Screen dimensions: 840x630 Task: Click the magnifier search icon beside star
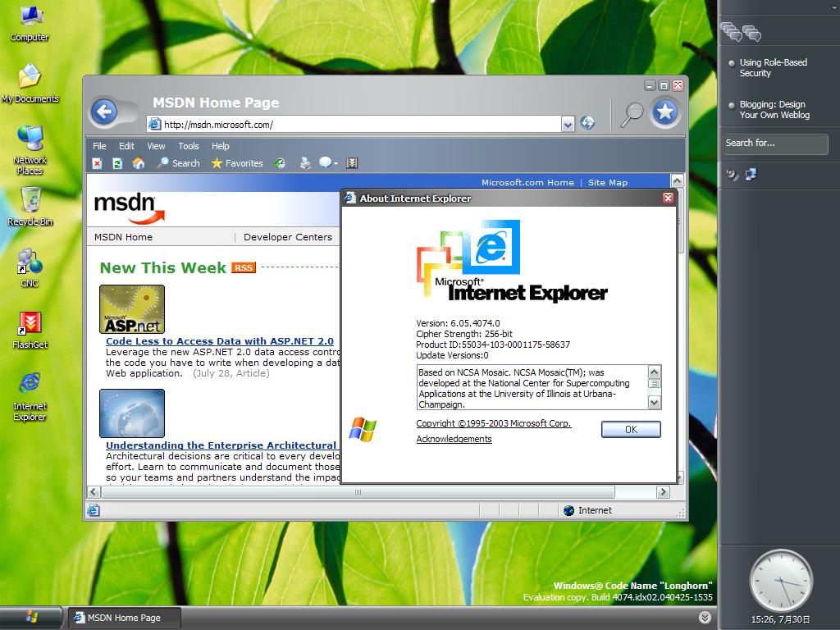pyautogui.click(x=631, y=114)
